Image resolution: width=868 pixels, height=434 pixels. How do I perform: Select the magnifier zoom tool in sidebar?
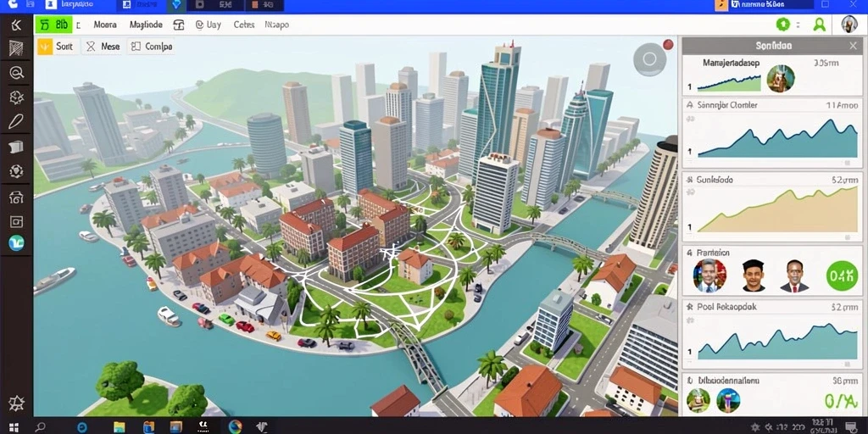point(16,73)
